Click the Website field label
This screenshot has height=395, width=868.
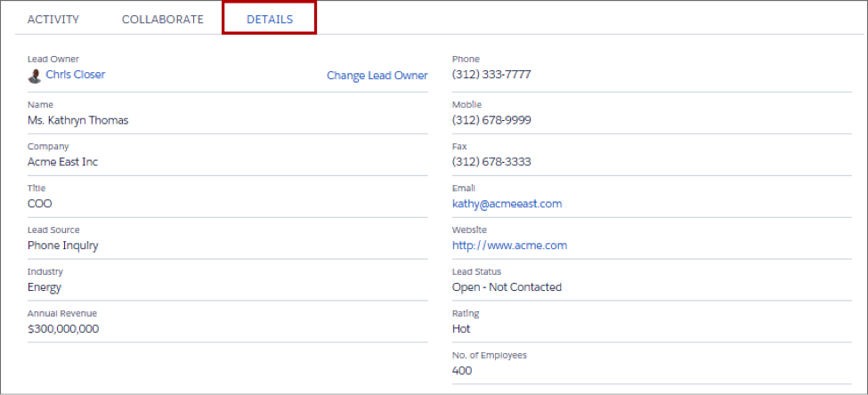click(x=469, y=230)
